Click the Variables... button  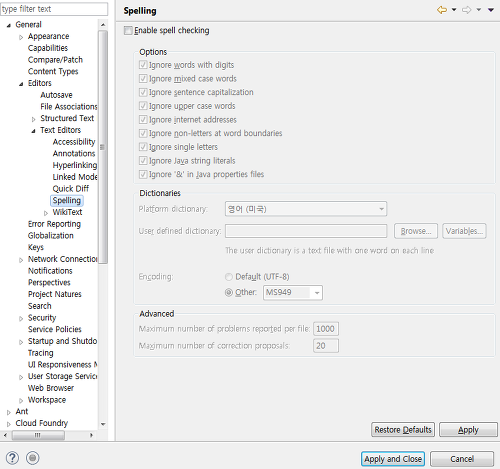[x=464, y=231]
